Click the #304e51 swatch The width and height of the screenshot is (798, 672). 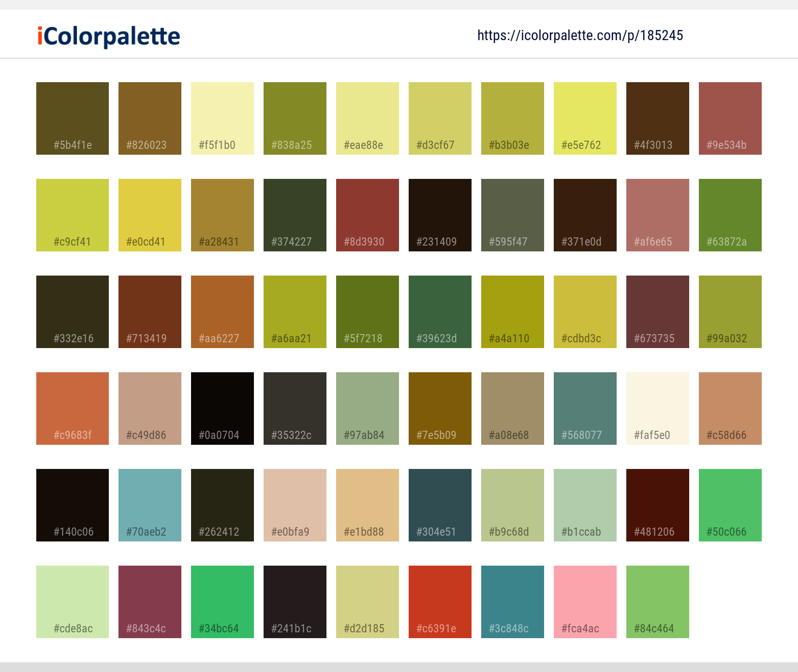[440, 505]
